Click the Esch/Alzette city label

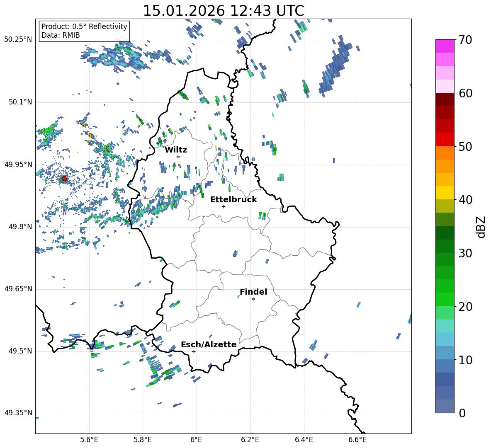(209, 344)
